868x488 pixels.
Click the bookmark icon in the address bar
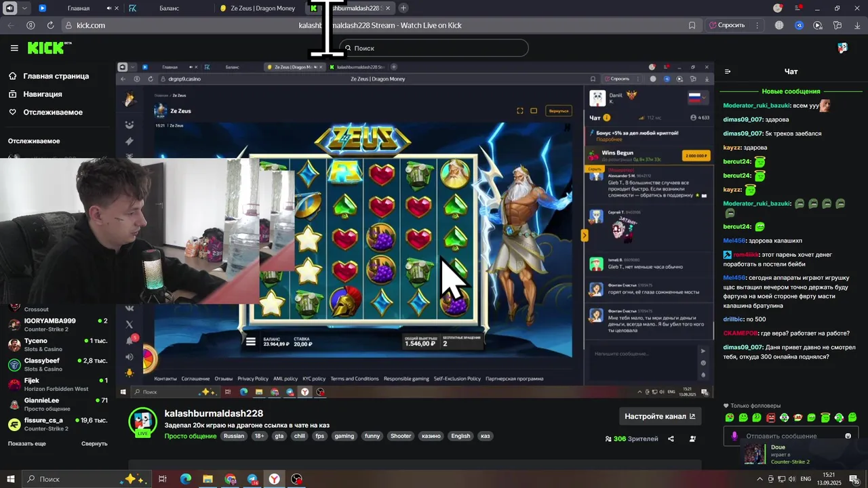[692, 25]
